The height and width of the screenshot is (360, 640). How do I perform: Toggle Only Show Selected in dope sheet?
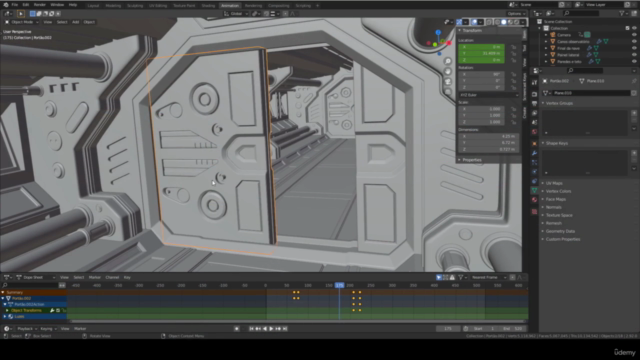pyautogui.click(x=439, y=278)
